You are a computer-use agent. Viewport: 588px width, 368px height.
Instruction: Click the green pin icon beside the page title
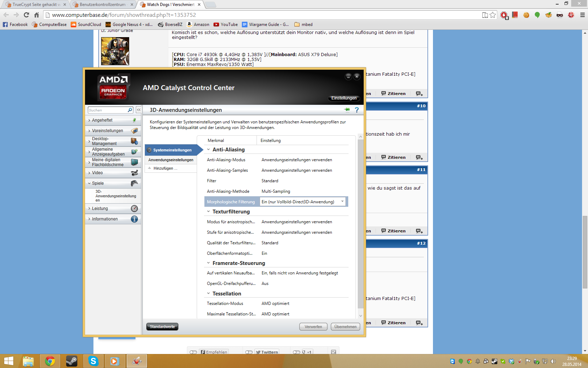coord(347,110)
